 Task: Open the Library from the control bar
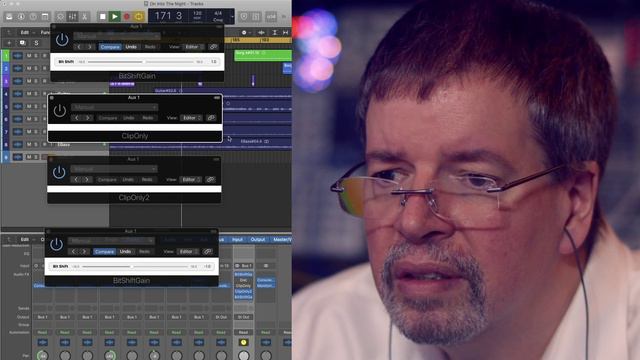pos(9,16)
